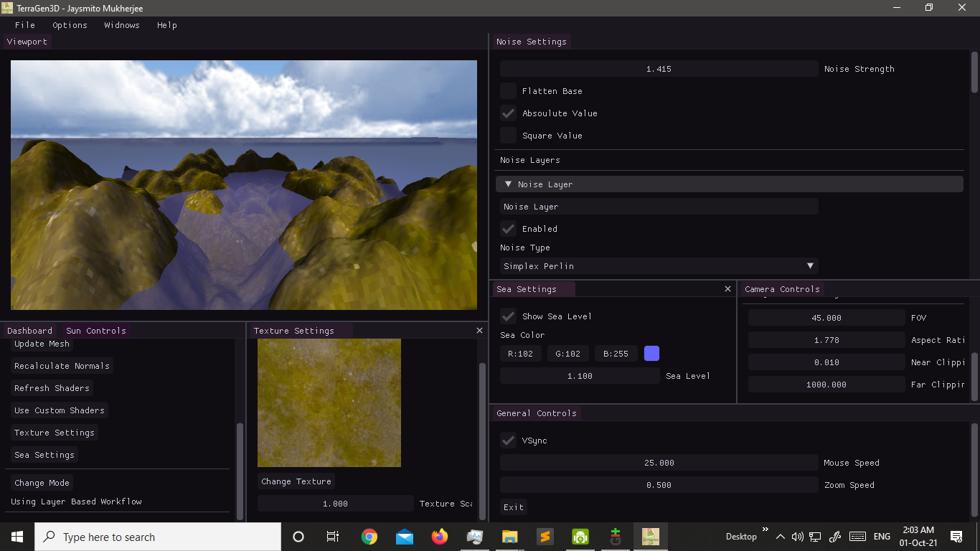980x551 pixels.
Task: Open Sublime Text from the taskbar
Action: point(545,536)
